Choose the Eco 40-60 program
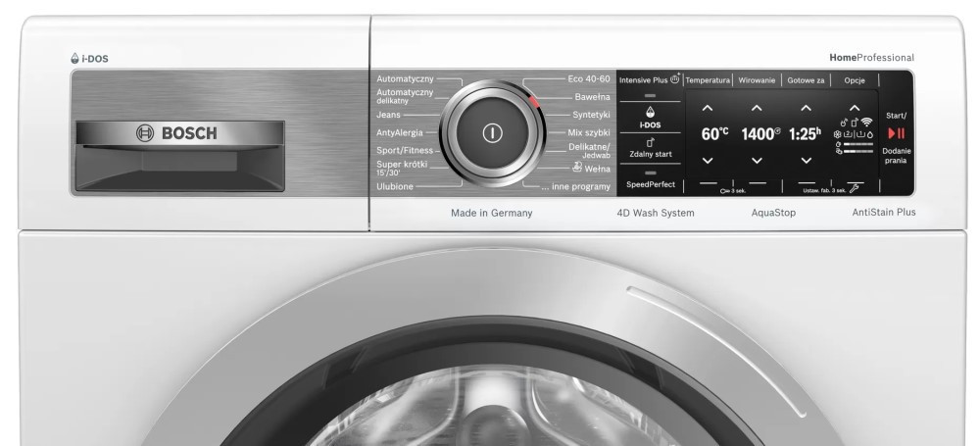The image size is (980, 446). tap(588, 78)
